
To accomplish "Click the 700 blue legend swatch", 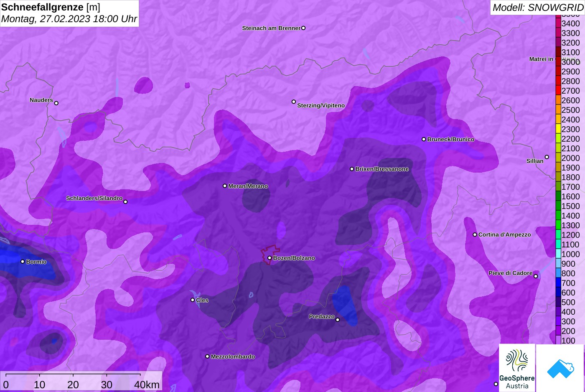I will [x=558, y=283].
